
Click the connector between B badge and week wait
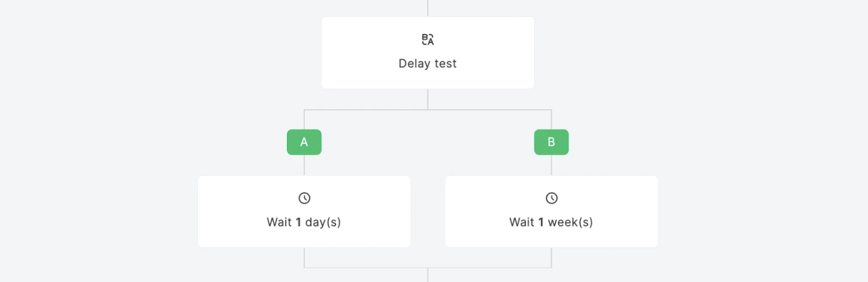(x=551, y=165)
